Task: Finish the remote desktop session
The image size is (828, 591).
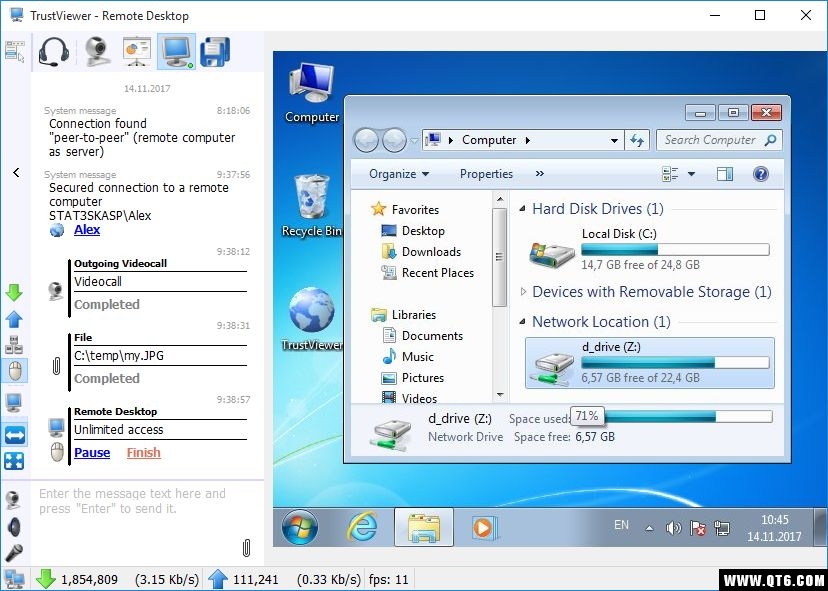Action: [144, 453]
